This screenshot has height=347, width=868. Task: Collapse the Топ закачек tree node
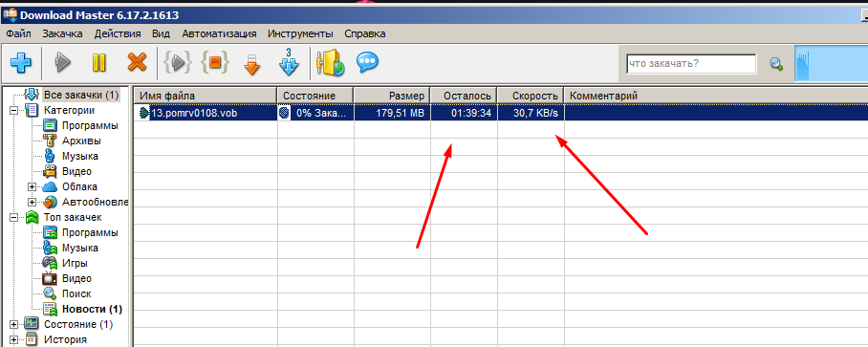13,218
